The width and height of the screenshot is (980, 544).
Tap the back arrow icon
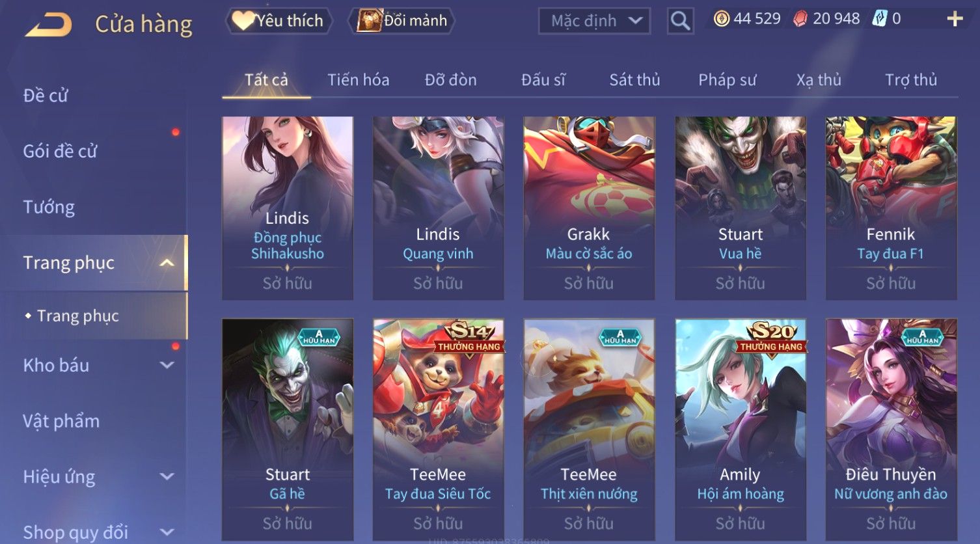48,25
